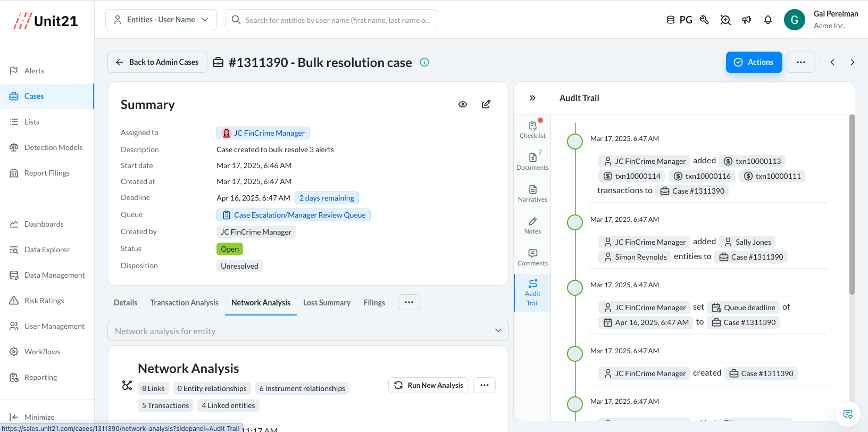
Task: Open the Documents side panel
Action: (532, 161)
